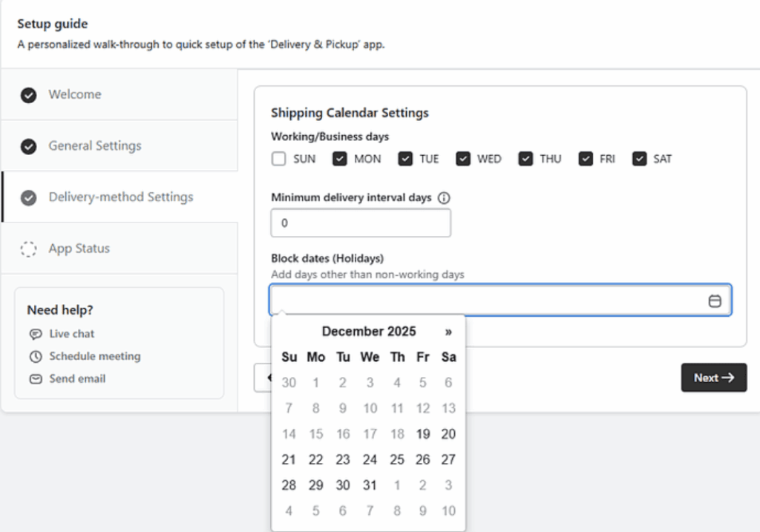Open the Schedule meeting link

[x=94, y=356]
